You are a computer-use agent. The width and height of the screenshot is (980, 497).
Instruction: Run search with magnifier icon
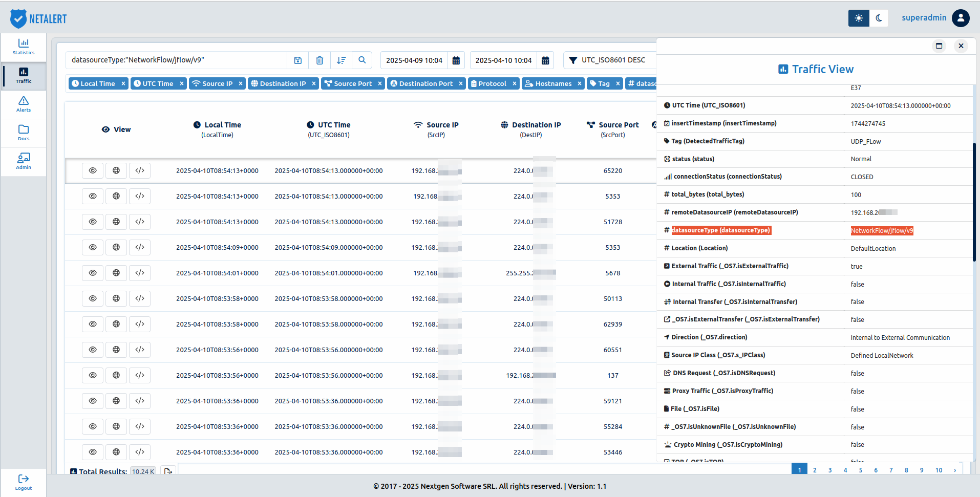(362, 60)
